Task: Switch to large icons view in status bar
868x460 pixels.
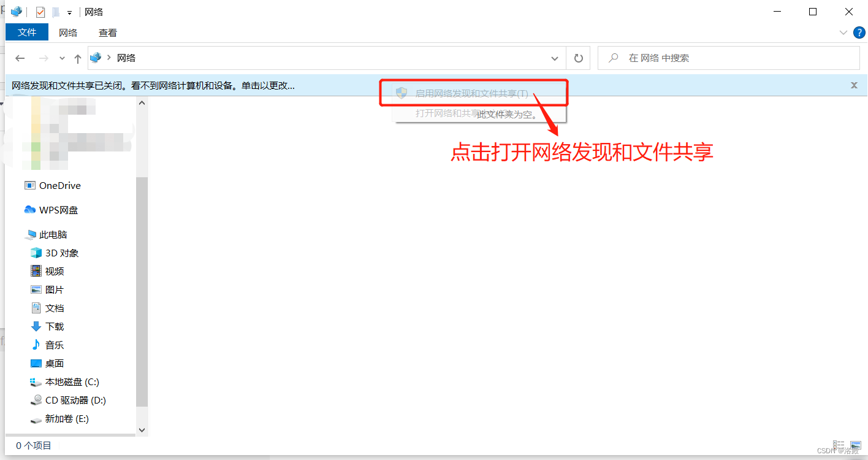Action: coord(856,445)
